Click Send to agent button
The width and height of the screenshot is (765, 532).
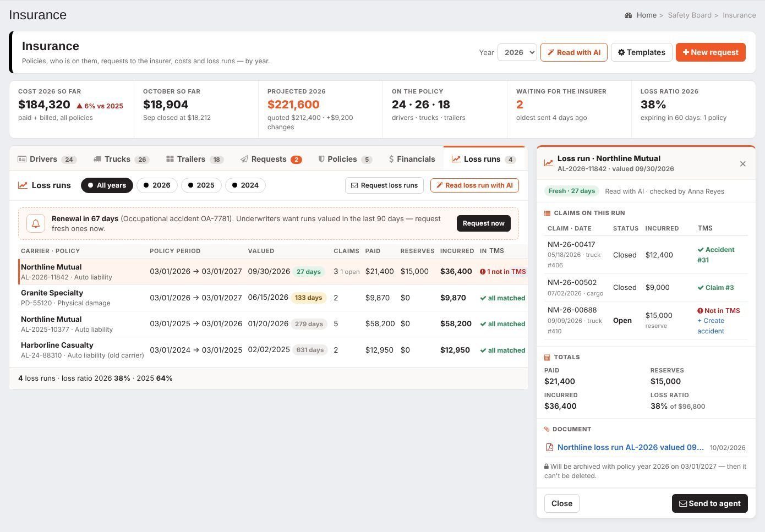(709, 503)
